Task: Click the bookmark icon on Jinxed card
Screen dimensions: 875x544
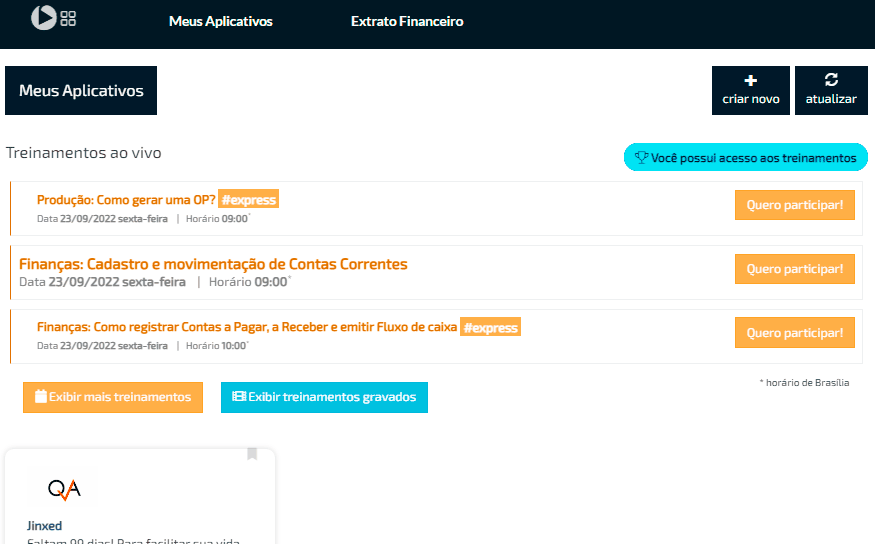Action: click(x=252, y=454)
